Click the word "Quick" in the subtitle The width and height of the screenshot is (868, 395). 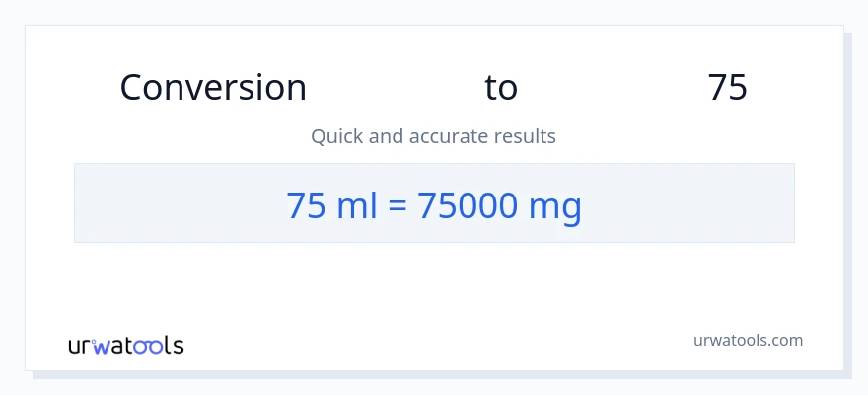(337, 136)
